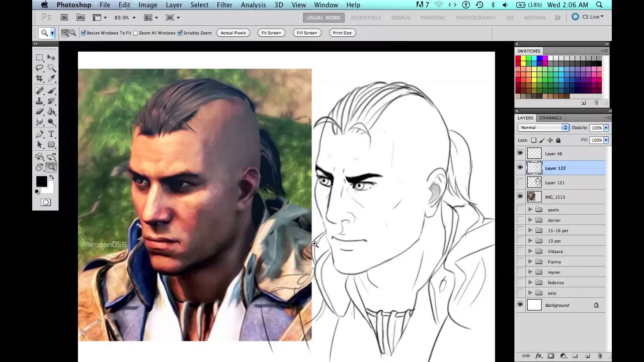This screenshot has width=644, height=362.
Task: Open Mini Bridge from the application bar
Action: click(x=80, y=18)
